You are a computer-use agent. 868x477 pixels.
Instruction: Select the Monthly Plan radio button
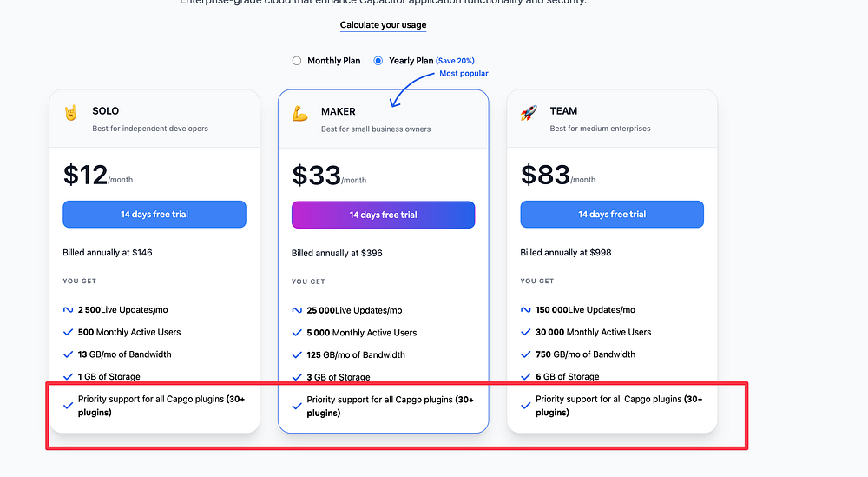click(297, 61)
